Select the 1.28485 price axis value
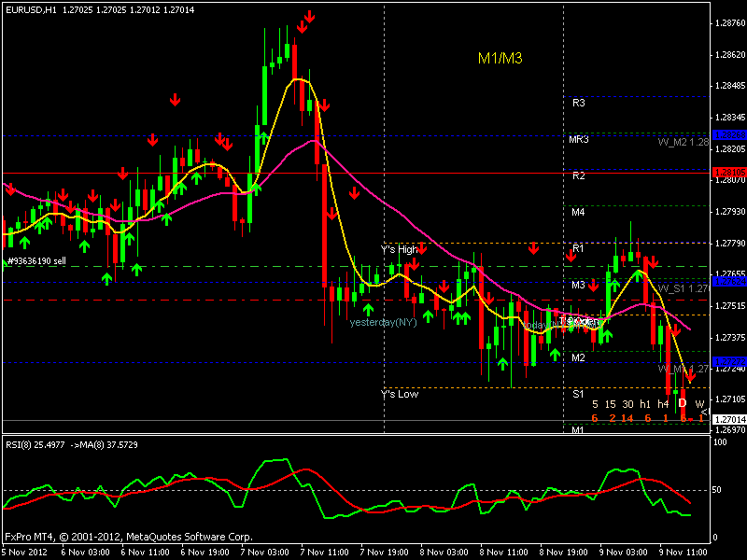The width and height of the screenshot is (747, 560). coord(730,86)
